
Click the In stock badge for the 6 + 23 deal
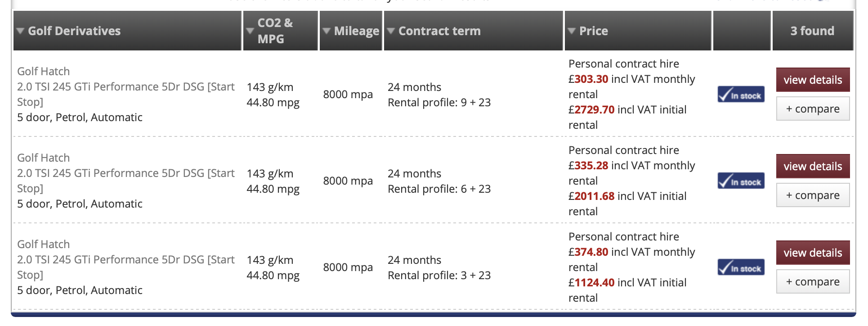pos(741,181)
